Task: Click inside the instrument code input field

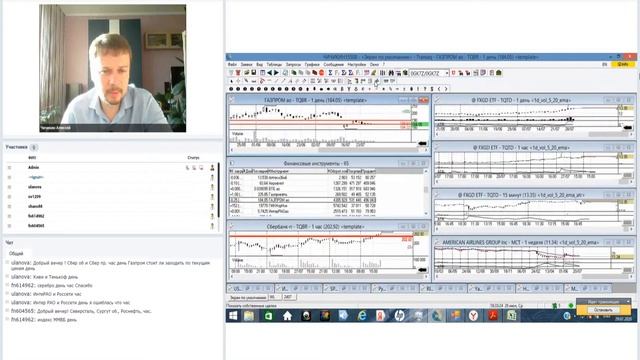Action: point(427,73)
